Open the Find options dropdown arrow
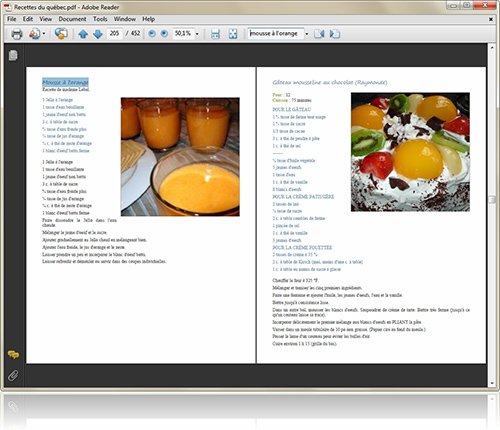The image size is (500, 430). tap(307, 34)
